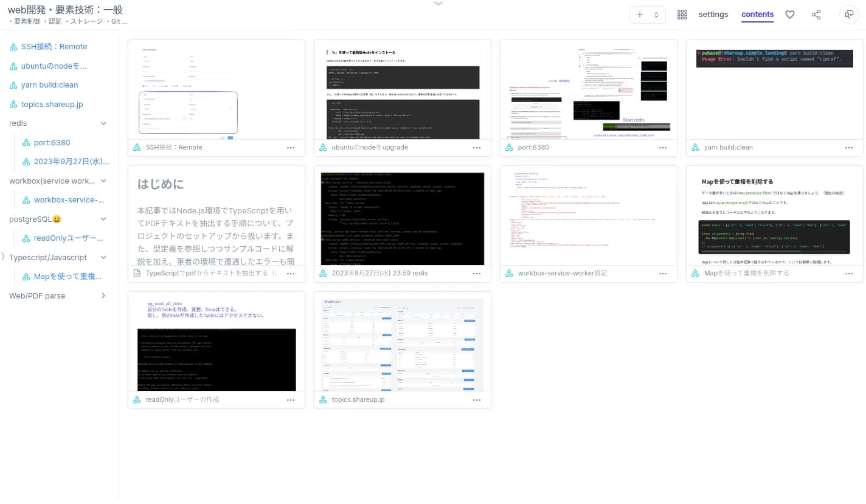Open workbox-service-… sidebar item
The width and height of the screenshot is (866, 504).
[69, 200]
